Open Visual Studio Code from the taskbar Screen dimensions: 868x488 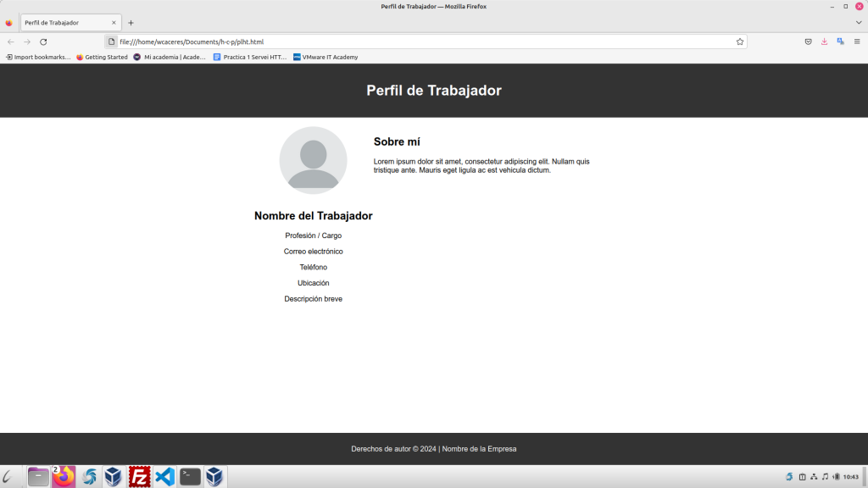coord(164,477)
